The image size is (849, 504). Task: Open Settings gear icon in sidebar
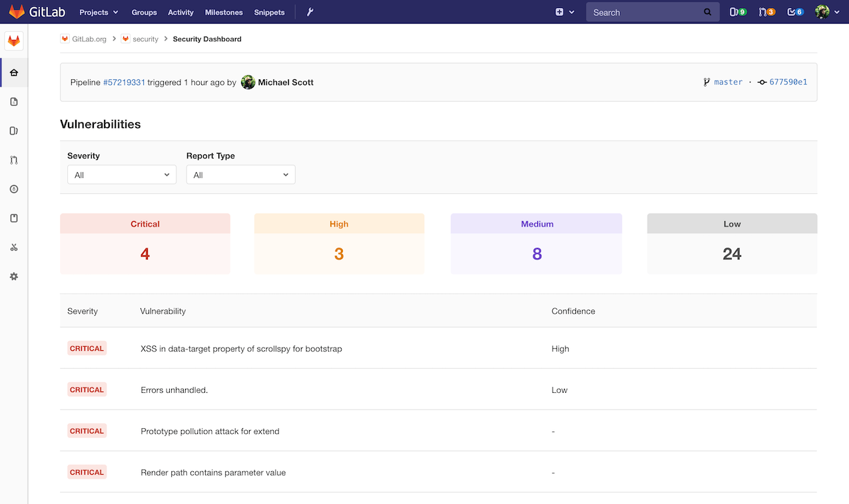coord(14,276)
